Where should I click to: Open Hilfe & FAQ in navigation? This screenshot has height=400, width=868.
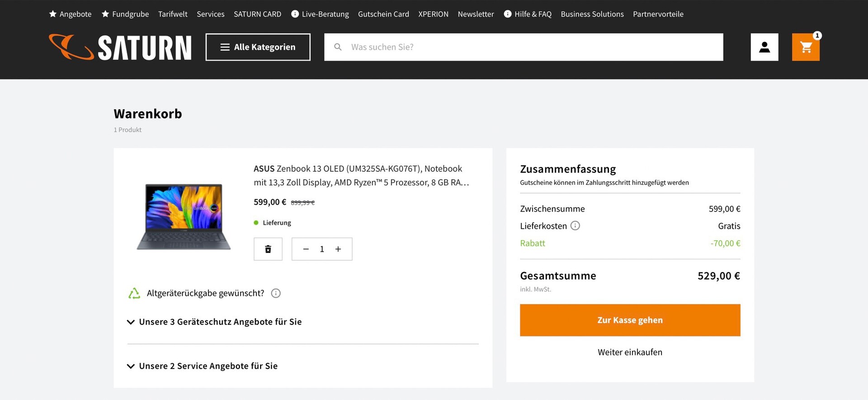tap(528, 14)
